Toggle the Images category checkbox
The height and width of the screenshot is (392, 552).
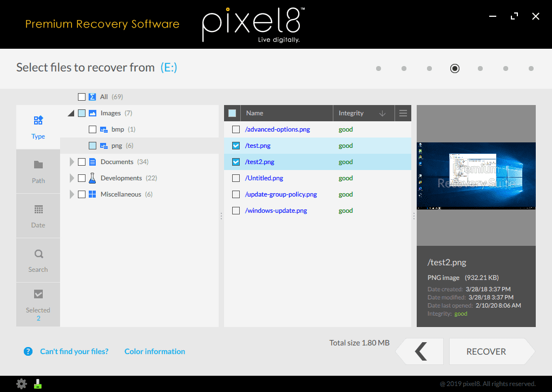click(x=82, y=113)
